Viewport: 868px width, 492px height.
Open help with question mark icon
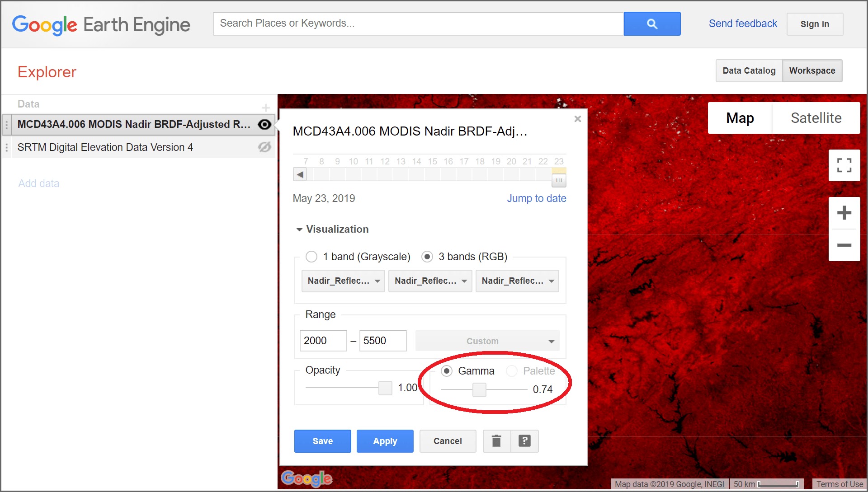[x=524, y=441]
